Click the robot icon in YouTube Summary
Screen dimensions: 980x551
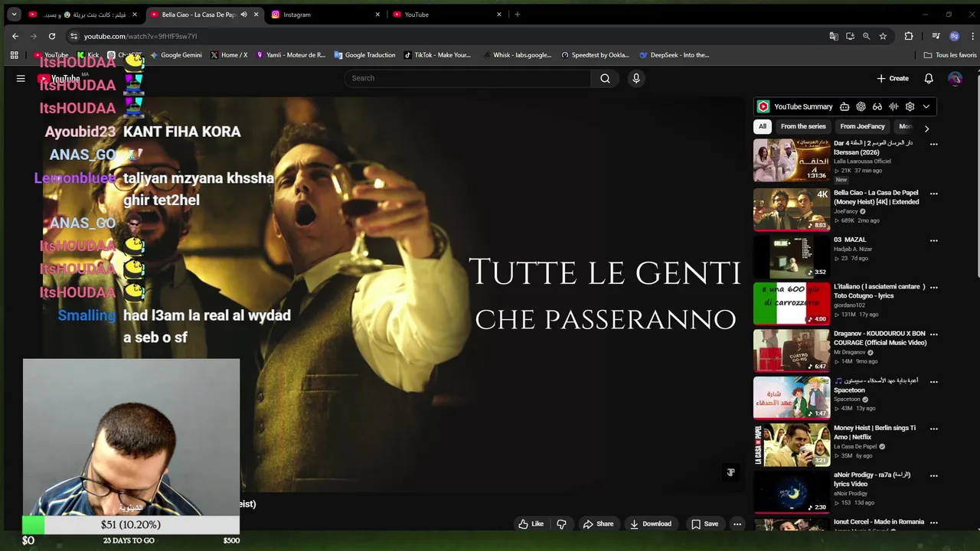(x=844, y=106)
